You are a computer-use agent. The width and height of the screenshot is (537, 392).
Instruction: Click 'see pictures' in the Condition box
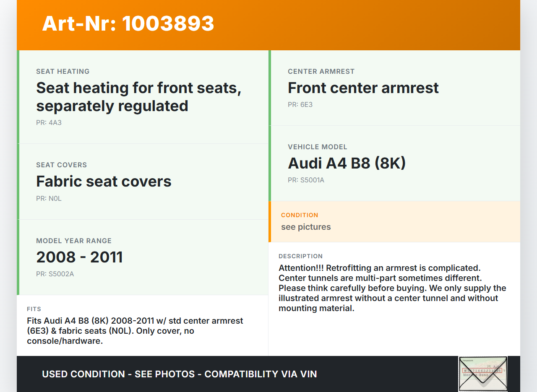tap(306, 227)
